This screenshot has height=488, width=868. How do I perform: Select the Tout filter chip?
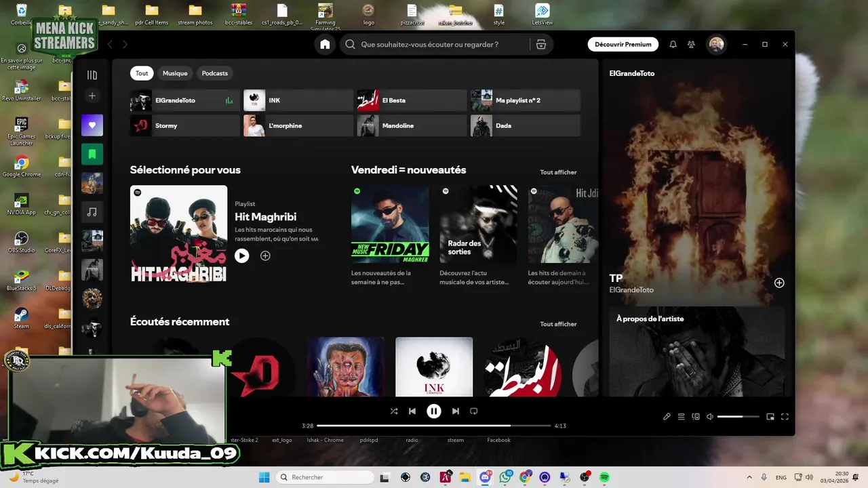(x=142, y=73)
